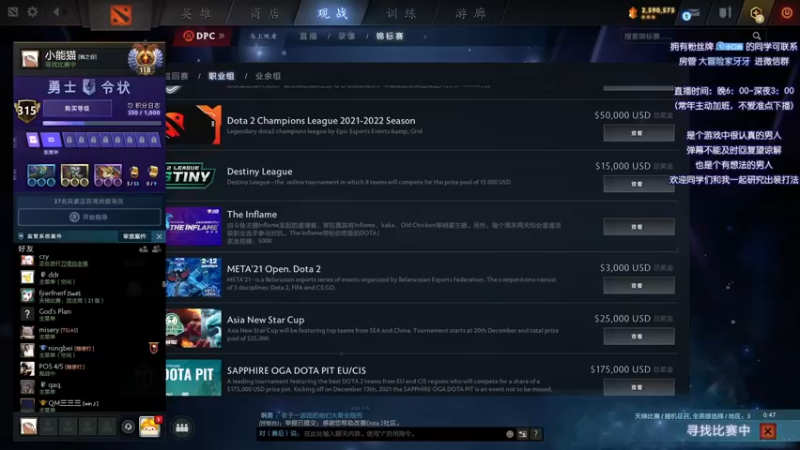
Task: Select friend God's Plan in list
Action: pyautogui.click(x=89, y=314)
